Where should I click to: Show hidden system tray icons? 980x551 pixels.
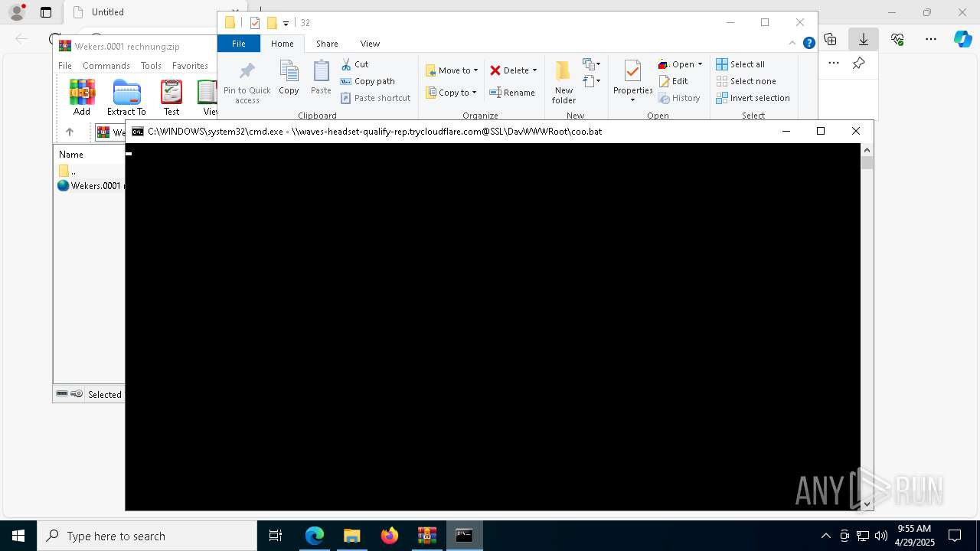click(825, 536)
